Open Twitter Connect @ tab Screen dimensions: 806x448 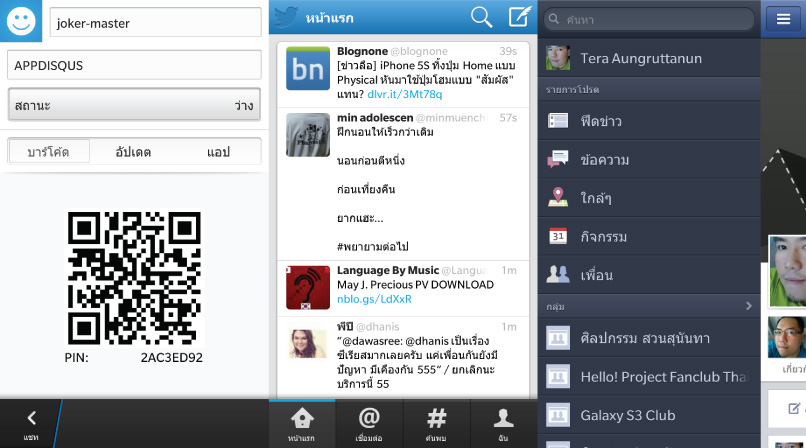pos(369,424)
